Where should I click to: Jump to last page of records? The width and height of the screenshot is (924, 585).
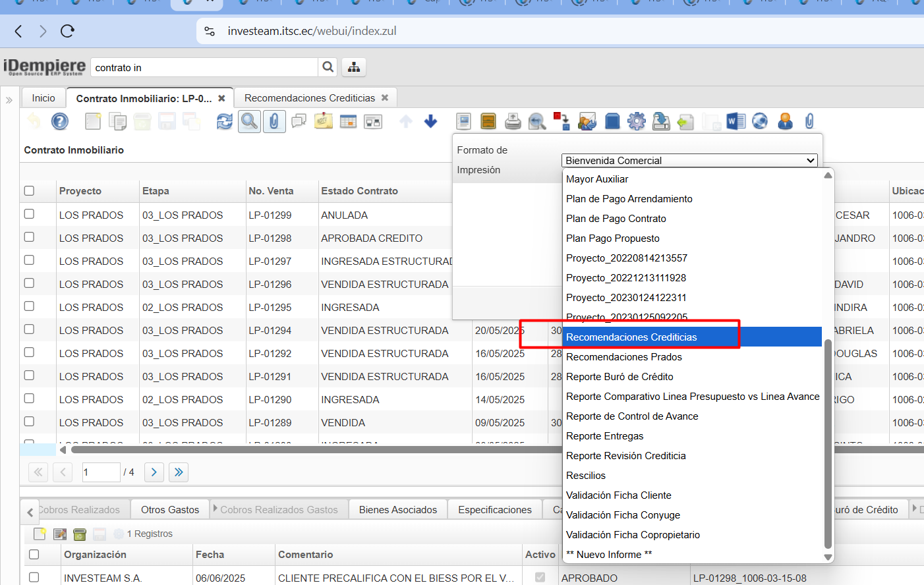(x=179, y=472)
